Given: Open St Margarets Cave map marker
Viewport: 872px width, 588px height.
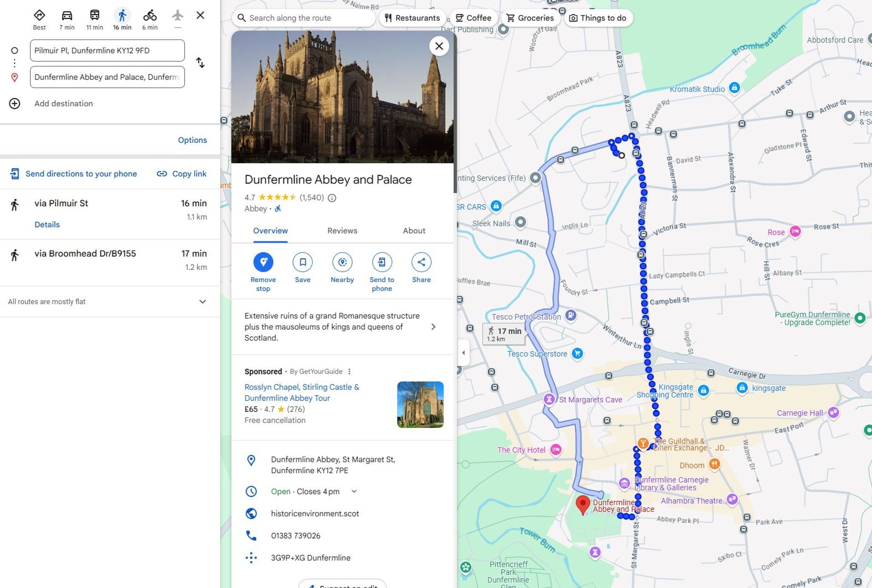Looking at the screenshot, I should tap(549, 399).
